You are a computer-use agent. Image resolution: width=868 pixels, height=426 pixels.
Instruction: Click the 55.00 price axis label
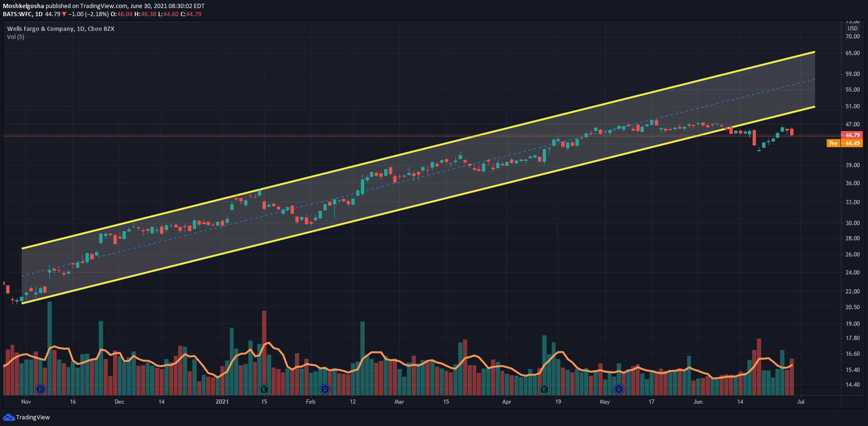click(853, 90)
